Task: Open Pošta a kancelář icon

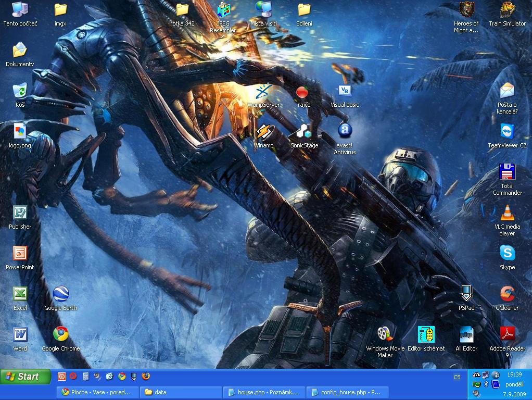Action: pos(507,98)
